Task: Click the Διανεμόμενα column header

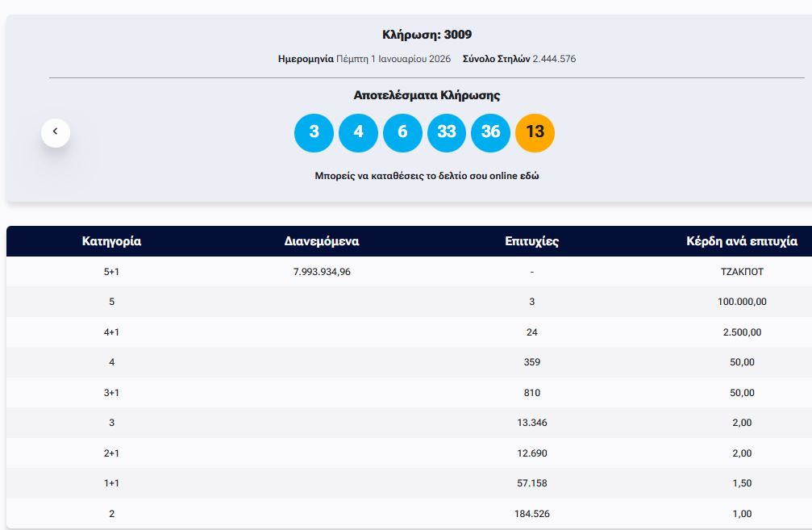Action: 322,241
